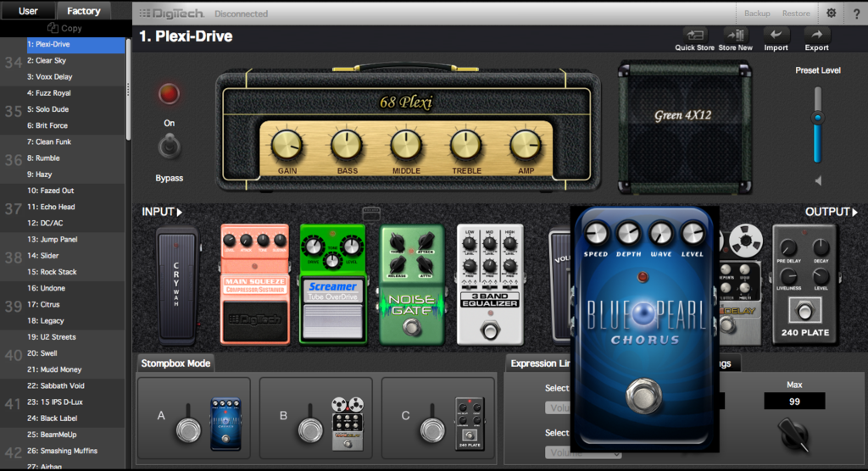Click Blue Pearl Chorus SPEED knob
The image size is (868, 471).
[x=596, y=234]
